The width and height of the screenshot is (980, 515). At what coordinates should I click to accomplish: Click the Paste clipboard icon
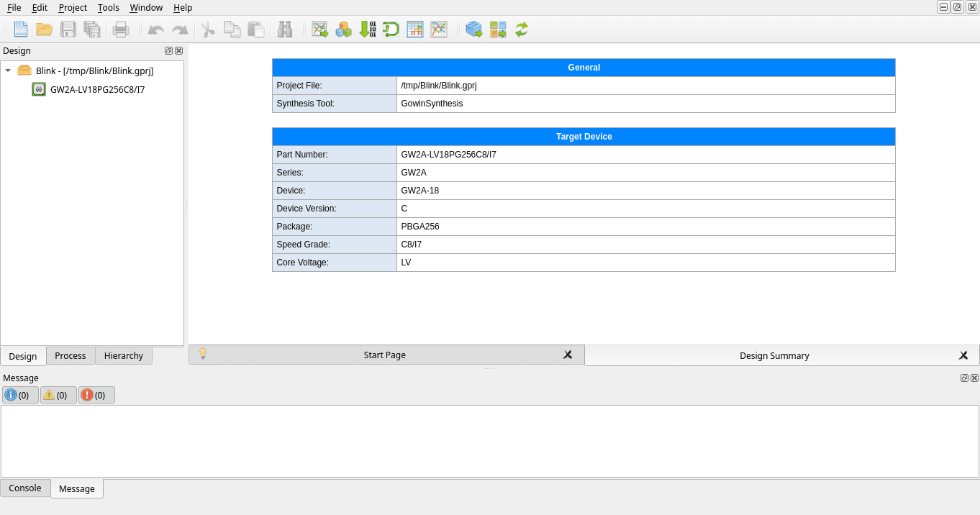coord(255,29)
